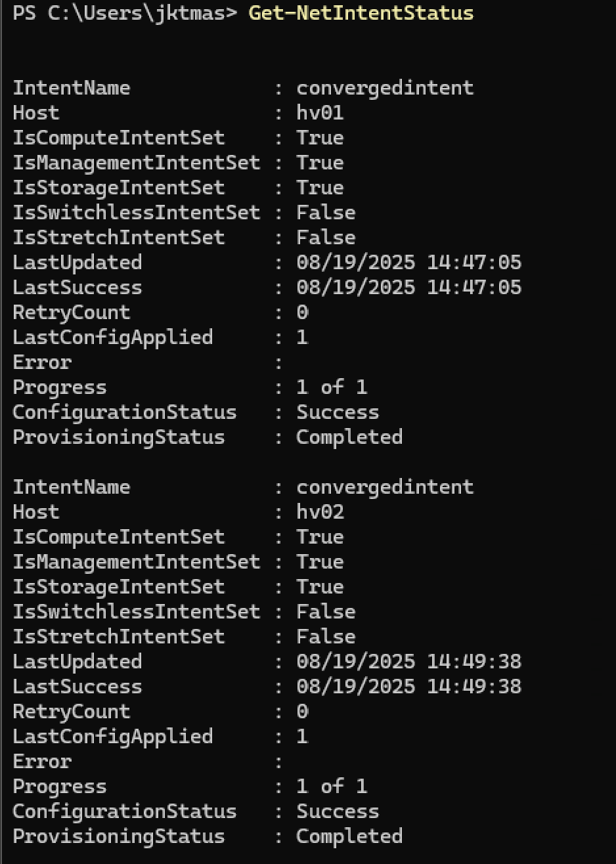Click second ProvisioningStatus Completed value

point(349,836)
